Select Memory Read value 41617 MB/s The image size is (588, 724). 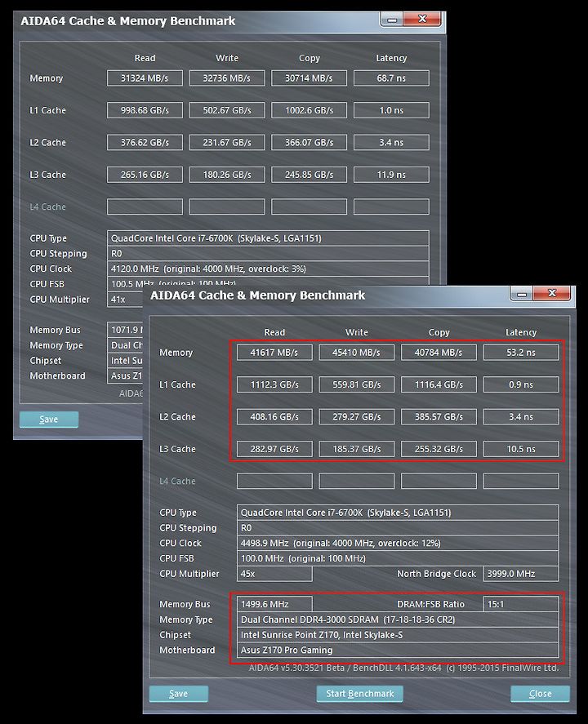tap(274, 353)
